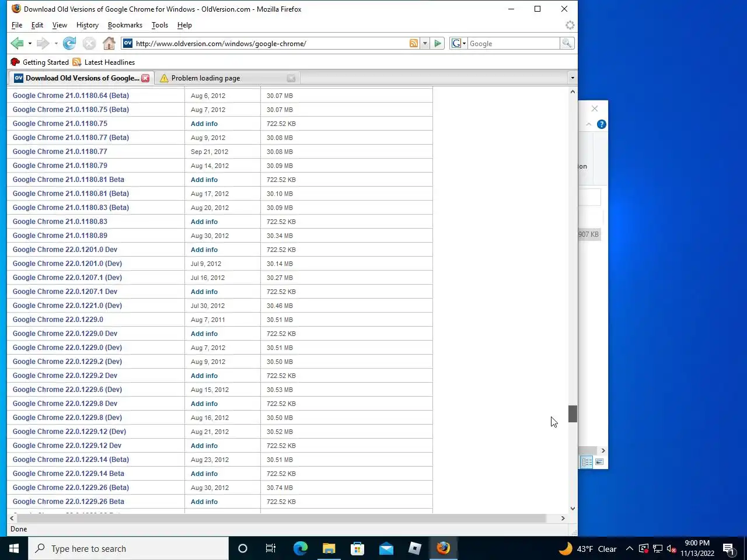Open the Tools menu

click(160, 25)
